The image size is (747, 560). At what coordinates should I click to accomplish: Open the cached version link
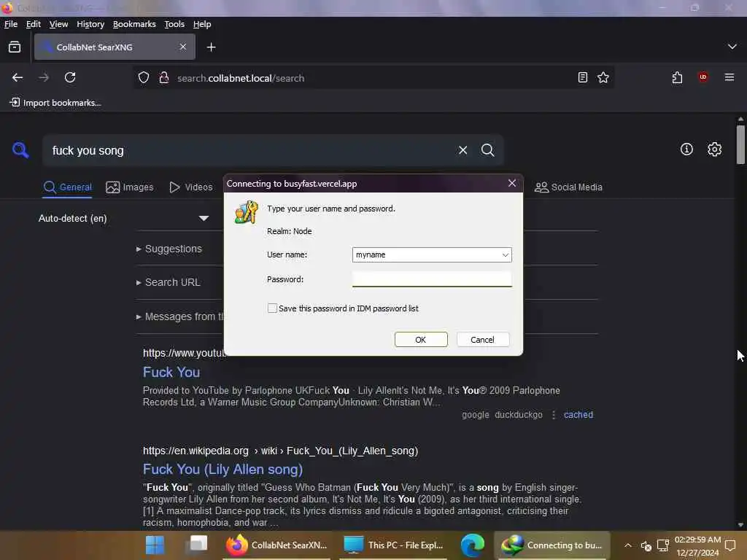point(578,415)
